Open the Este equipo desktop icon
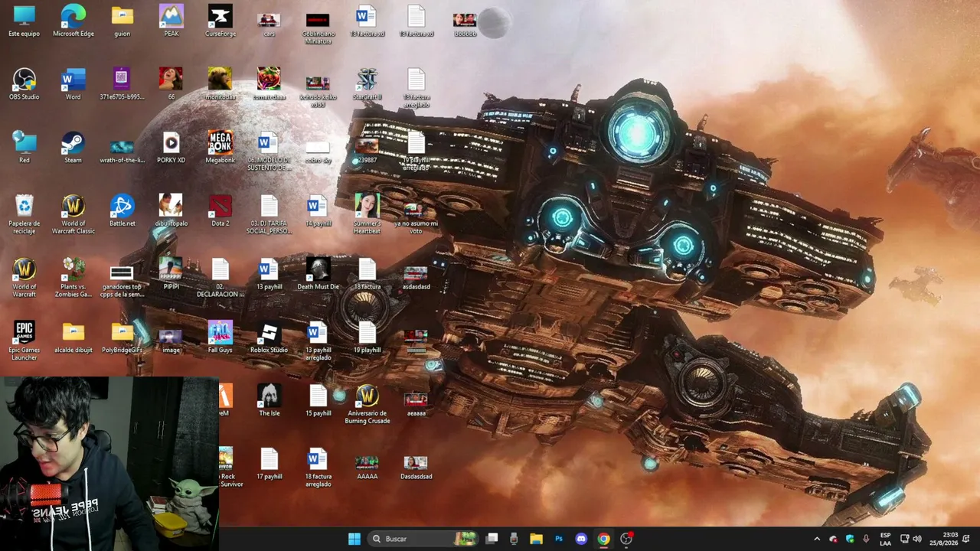 coord(24,21)
